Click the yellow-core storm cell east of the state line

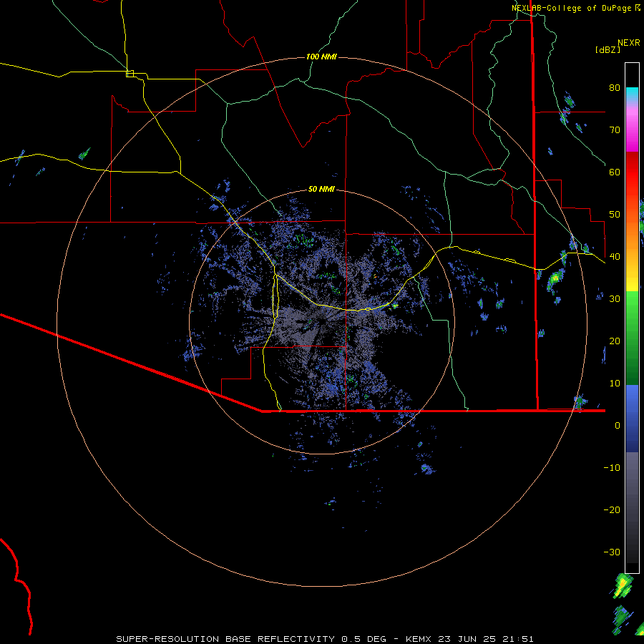555,278
